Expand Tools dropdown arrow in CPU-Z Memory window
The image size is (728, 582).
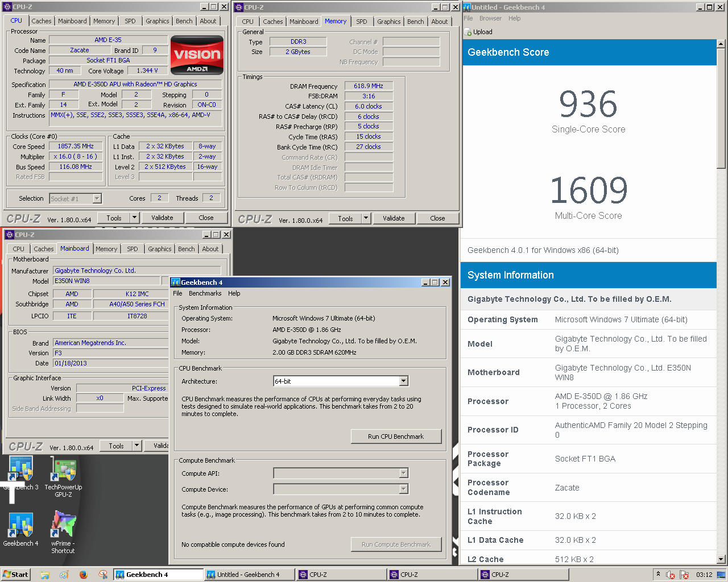(366, 218)
